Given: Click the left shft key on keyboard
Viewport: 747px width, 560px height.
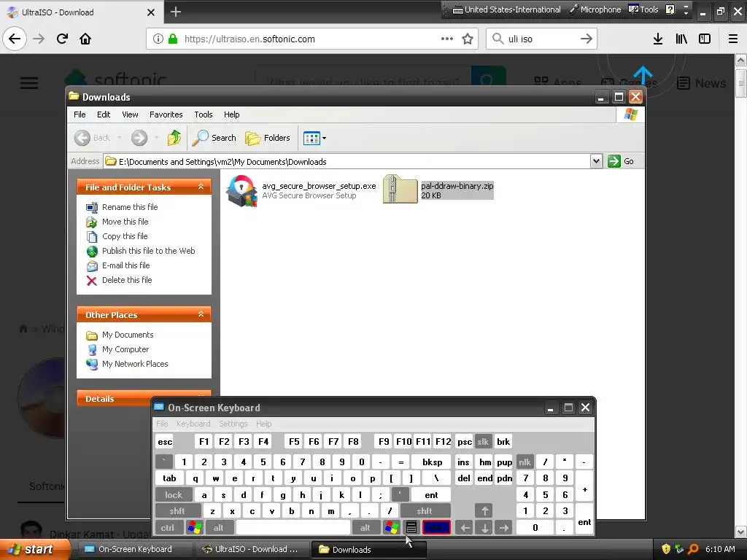Looking at the screenshot, I should point(177,511).
